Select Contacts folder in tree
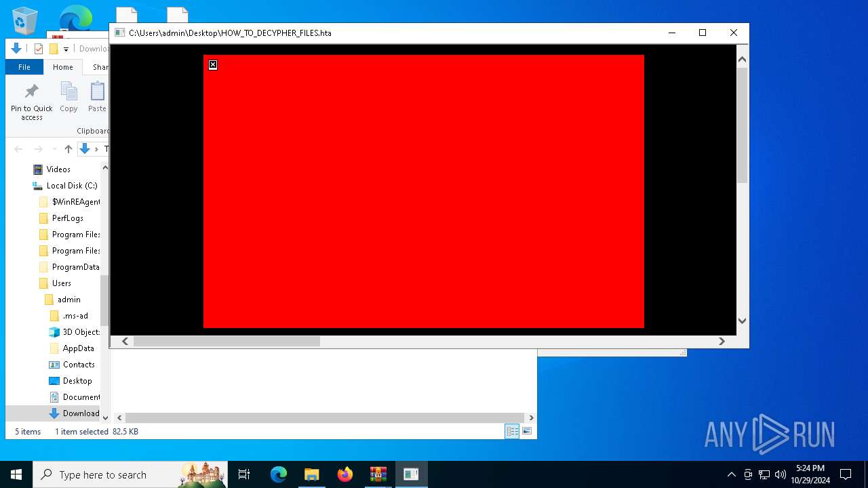This screenshot has width=868, height=488. point(79,365)
